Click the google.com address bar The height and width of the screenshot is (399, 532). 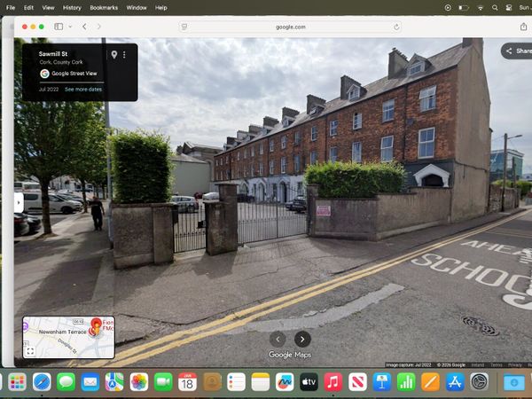[288, 27]
